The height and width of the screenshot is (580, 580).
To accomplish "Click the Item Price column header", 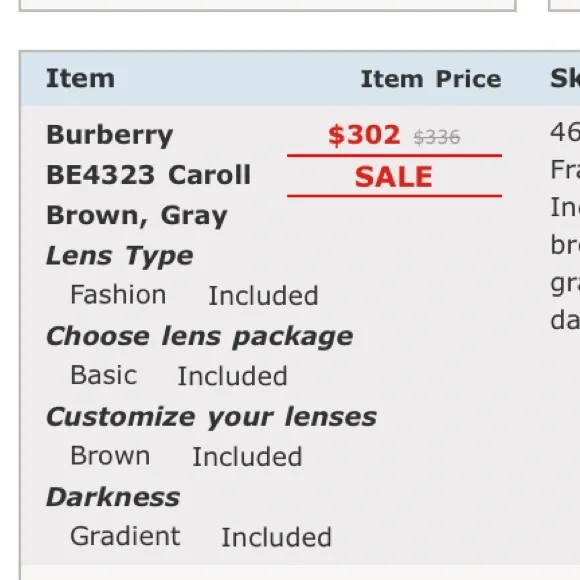I will click(x=431, y=79).
